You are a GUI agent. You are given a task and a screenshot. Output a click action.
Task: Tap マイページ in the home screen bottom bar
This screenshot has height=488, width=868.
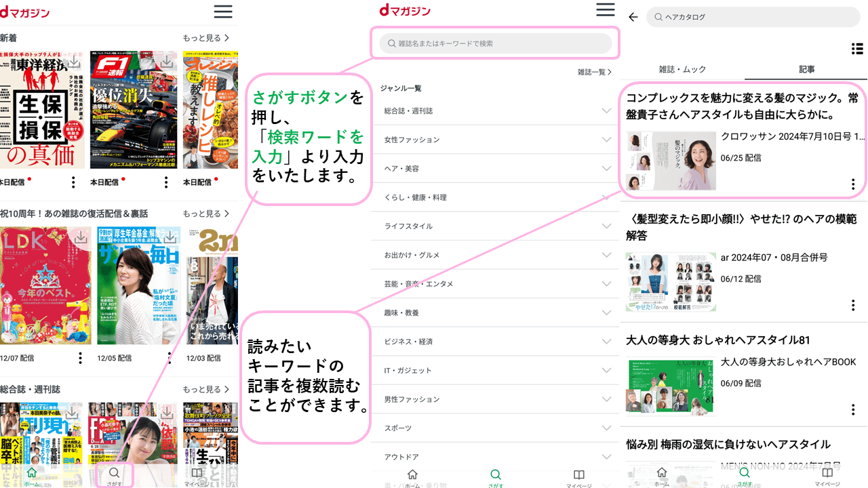click(197, 476)
